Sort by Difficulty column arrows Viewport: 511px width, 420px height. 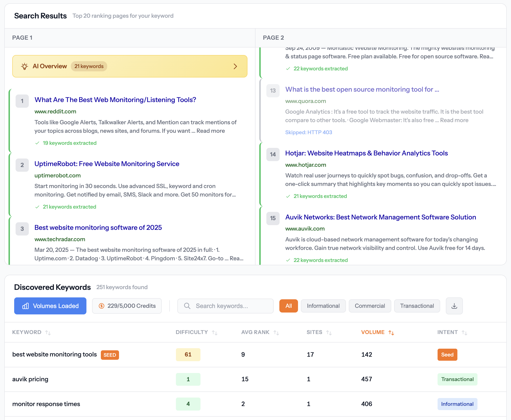pyautogui.click(x=214, y=333)
